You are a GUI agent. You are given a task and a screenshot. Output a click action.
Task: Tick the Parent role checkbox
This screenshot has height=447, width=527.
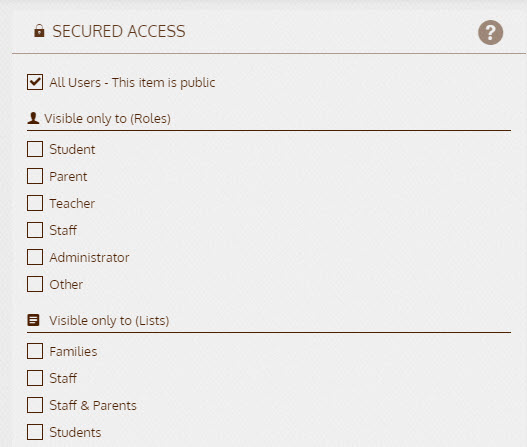(x=35, y=176)
